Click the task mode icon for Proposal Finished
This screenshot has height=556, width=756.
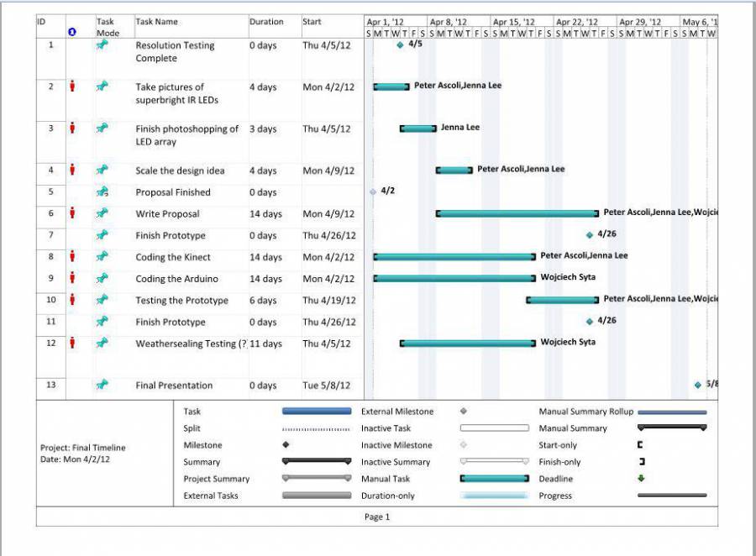tap(102, 191)
